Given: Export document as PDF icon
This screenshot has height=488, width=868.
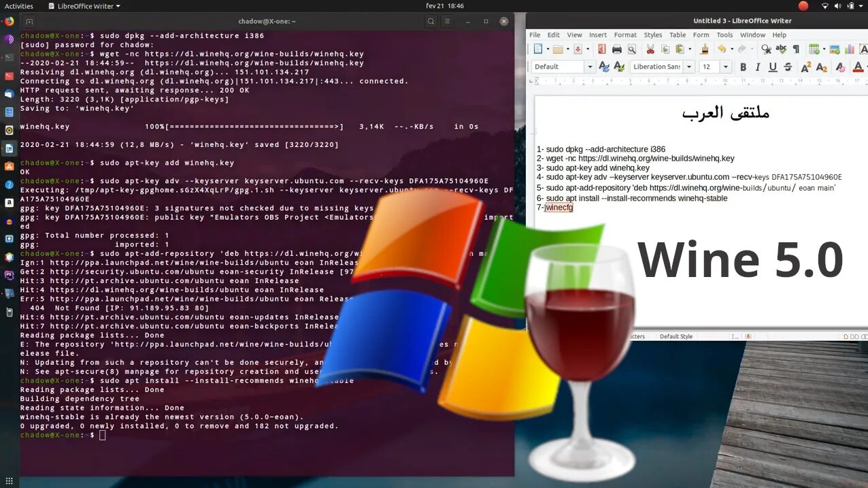Looking at the screenshot, I should (x=601, y=49).
